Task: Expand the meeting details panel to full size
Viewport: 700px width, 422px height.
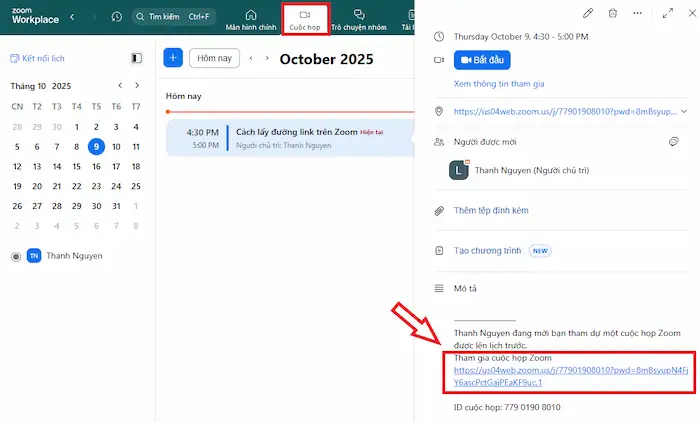Action: [668, 13]
